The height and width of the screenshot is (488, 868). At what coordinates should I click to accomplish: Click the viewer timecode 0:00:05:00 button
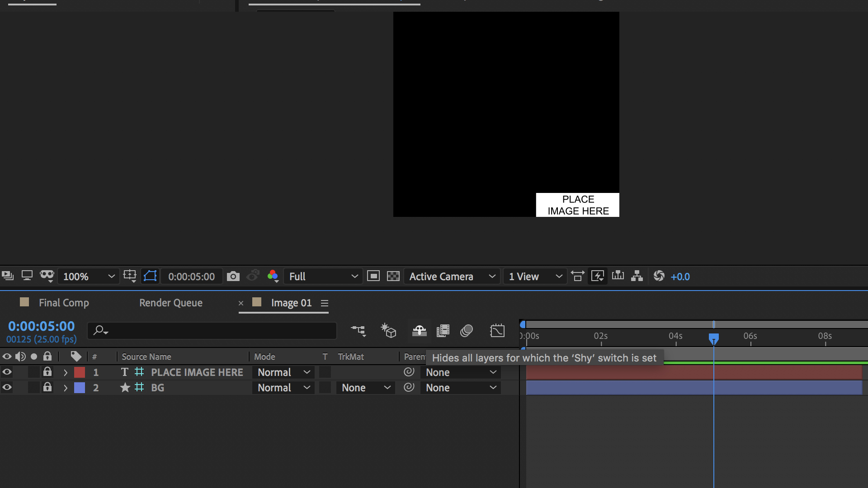coord(191,277)
